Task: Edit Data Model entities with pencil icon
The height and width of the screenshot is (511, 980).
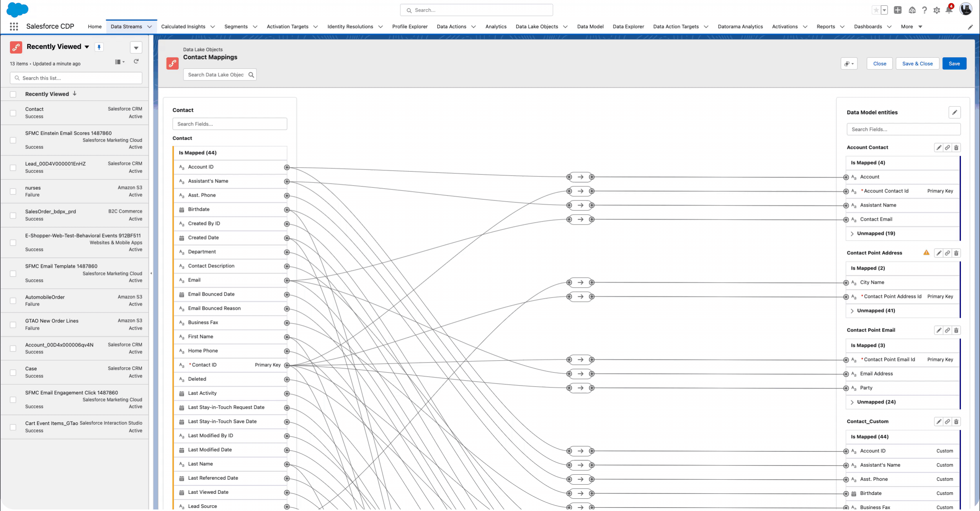Action: [x=954, y=112]
